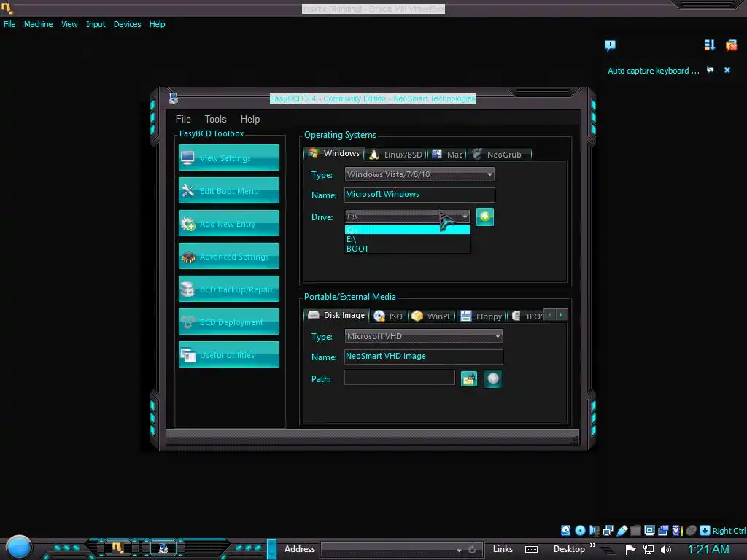Open VirtualBox File menu
Image resolution: width=747 pixels, height=560 pixels.
coord(9,24)
